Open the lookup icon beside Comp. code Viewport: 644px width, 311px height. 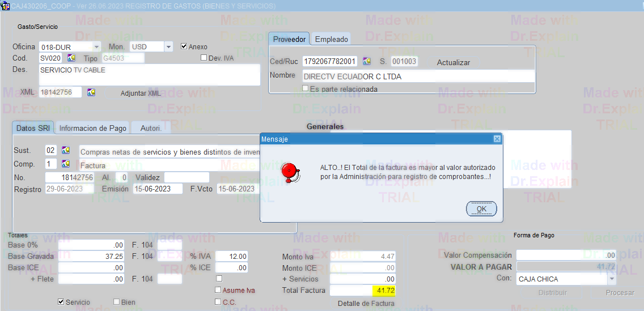click(x=66, y=164)
